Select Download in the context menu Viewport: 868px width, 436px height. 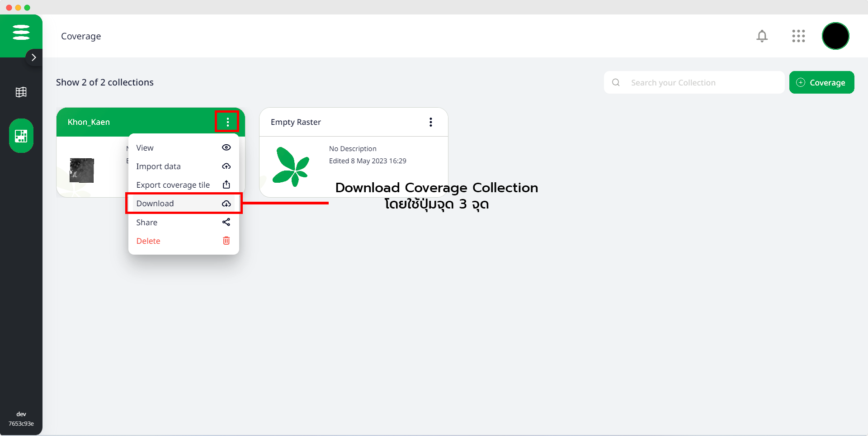coord(184,204)
